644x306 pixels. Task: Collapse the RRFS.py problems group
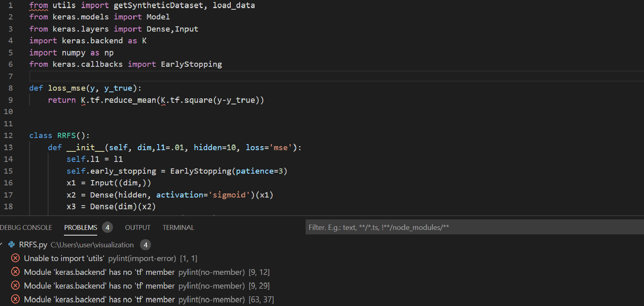[2, 244]
